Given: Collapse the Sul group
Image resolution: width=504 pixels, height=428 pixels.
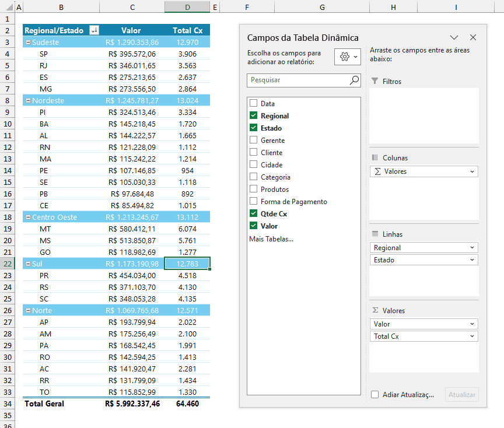Looking at the screenshot, I should (28, 264).
